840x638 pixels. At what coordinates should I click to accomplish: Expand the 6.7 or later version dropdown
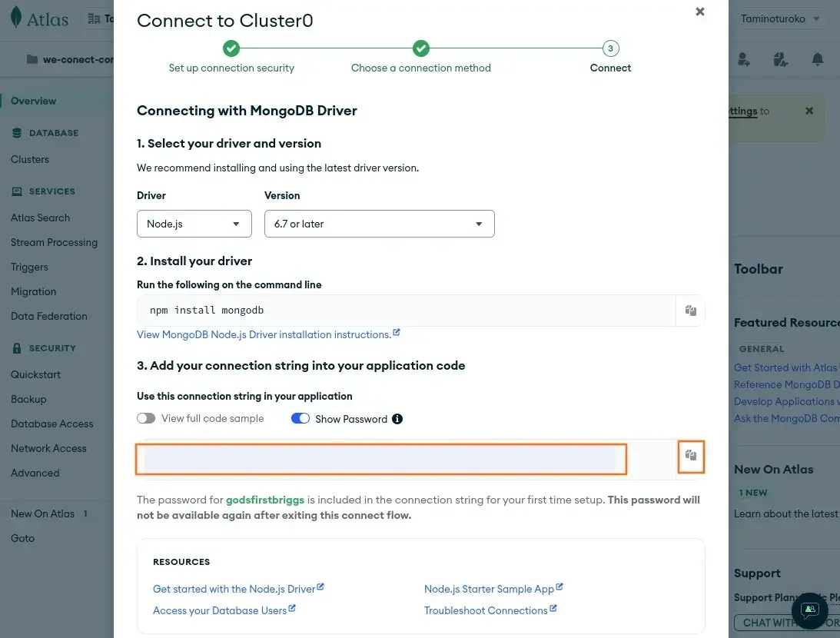(x=379, y=224)
